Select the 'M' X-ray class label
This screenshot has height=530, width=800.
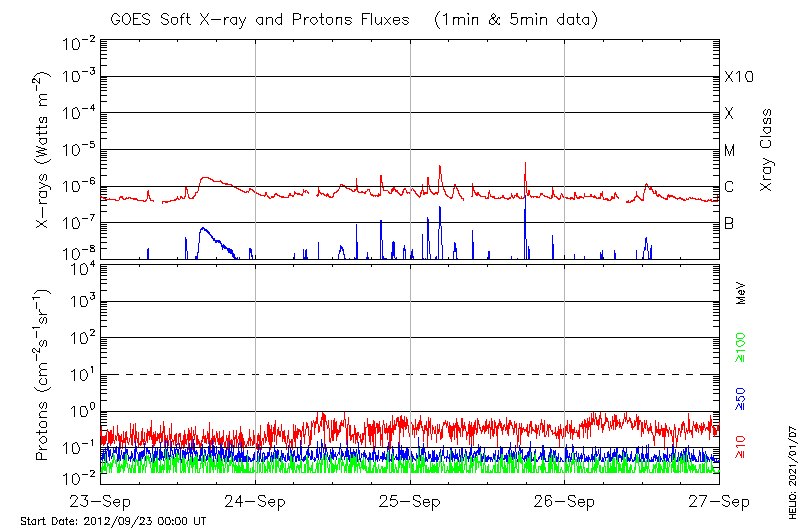click(x=730, y=151)
